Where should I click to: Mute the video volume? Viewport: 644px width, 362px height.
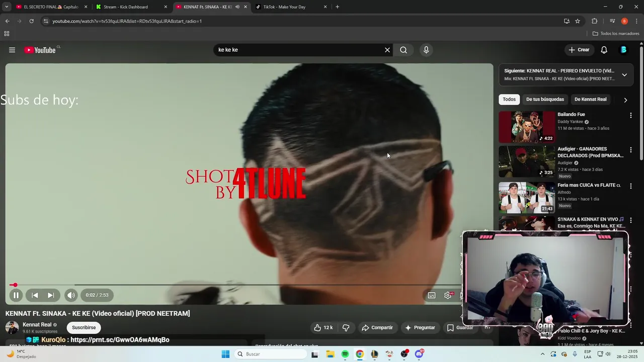click(x=71, y=295)
